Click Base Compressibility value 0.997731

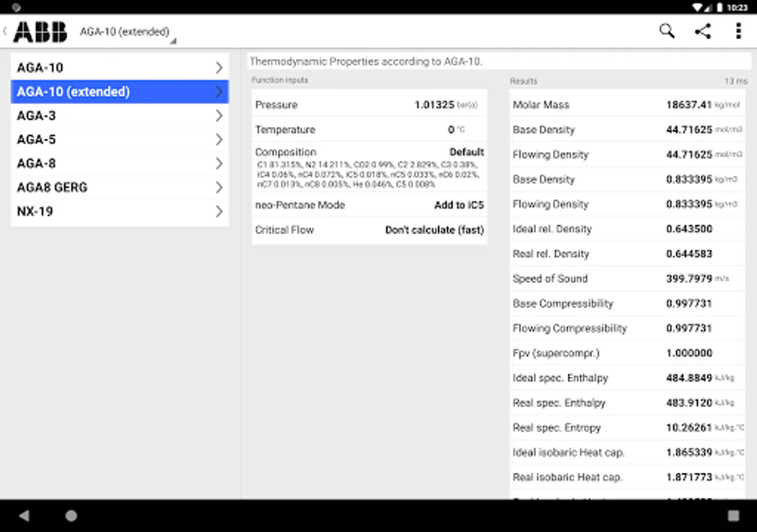point(689,303)
